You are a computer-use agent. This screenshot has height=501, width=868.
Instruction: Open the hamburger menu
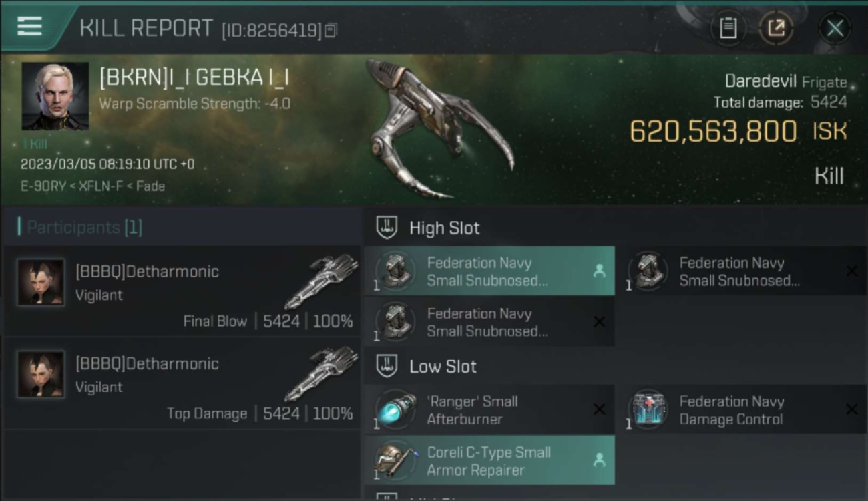click(29, 27)
